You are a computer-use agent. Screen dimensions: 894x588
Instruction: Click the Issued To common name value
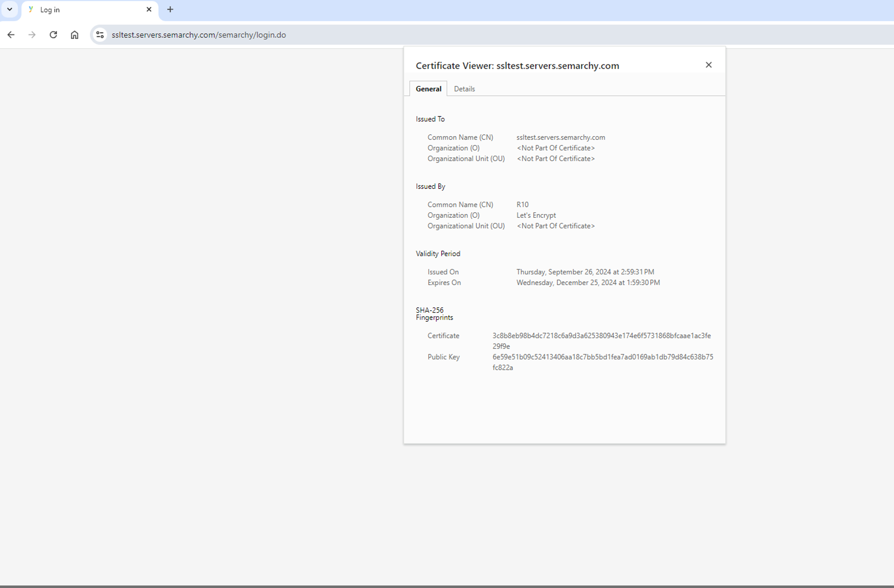561,137
